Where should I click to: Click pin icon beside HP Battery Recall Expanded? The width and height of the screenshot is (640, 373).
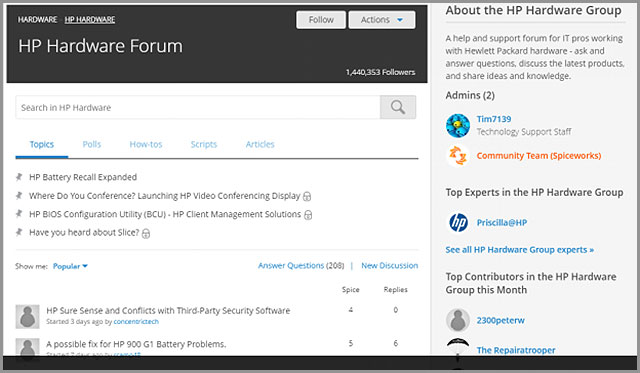[19, 177]
